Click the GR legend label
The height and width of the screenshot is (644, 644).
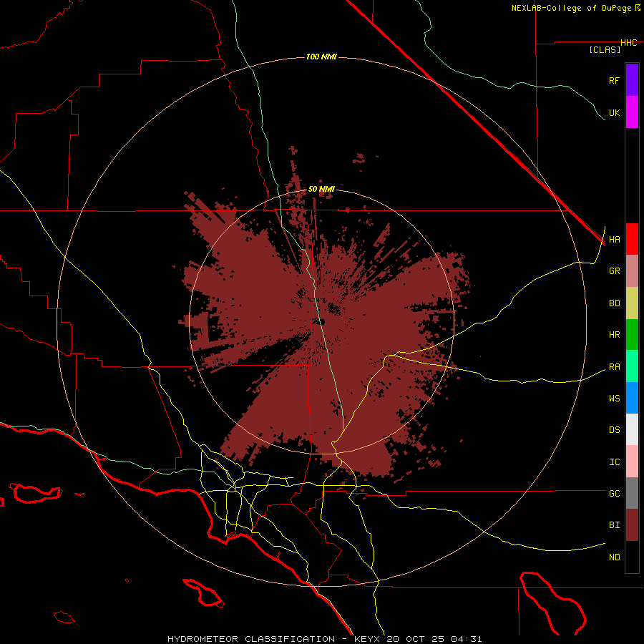click(615, 271)
